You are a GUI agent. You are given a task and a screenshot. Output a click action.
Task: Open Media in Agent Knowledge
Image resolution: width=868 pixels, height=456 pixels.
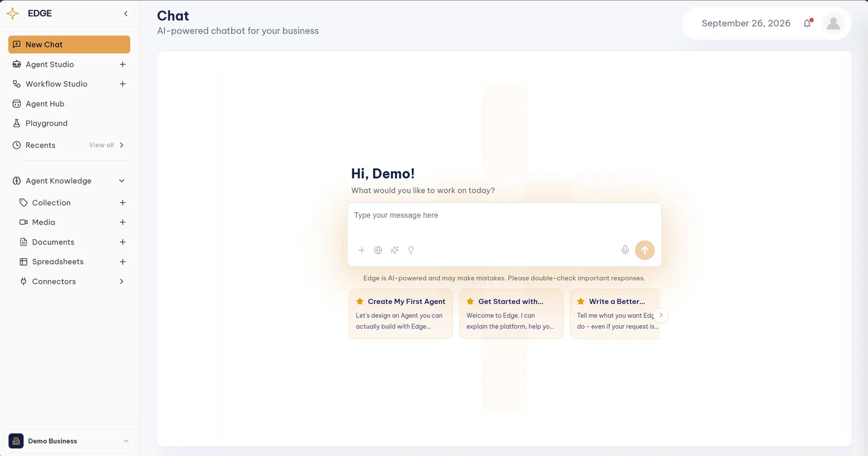pos(43,223)
